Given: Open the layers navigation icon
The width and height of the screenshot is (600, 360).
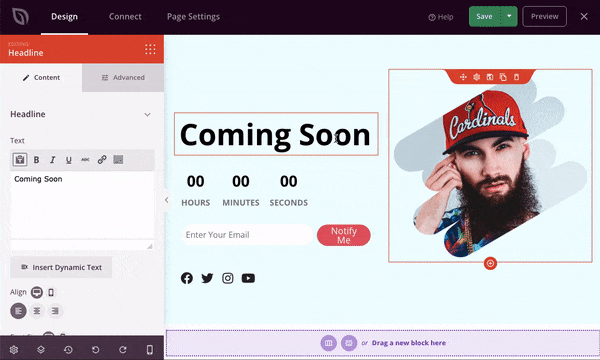Looking at the screenshot, I should click(x=41, y=350).
